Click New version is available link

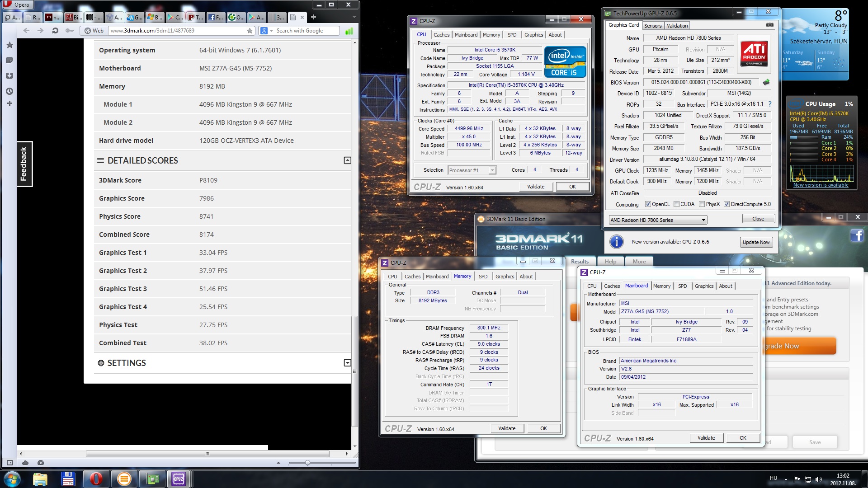click(821, 185)
